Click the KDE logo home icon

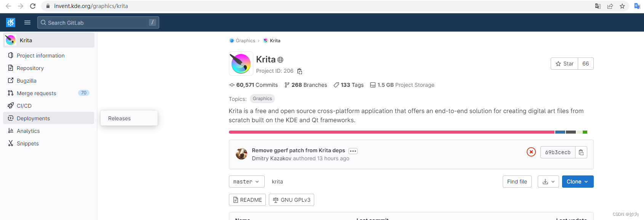point(11,22)
